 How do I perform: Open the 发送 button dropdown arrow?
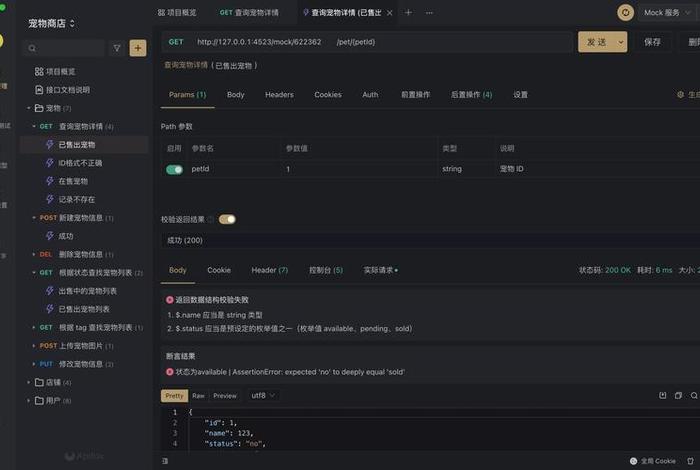[x=621, y=42]
